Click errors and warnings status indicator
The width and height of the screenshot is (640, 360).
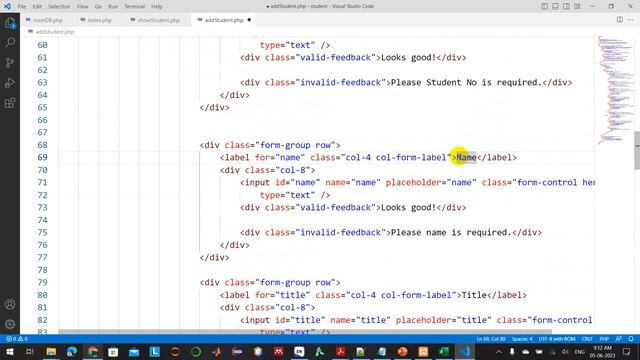coord(17,339)
